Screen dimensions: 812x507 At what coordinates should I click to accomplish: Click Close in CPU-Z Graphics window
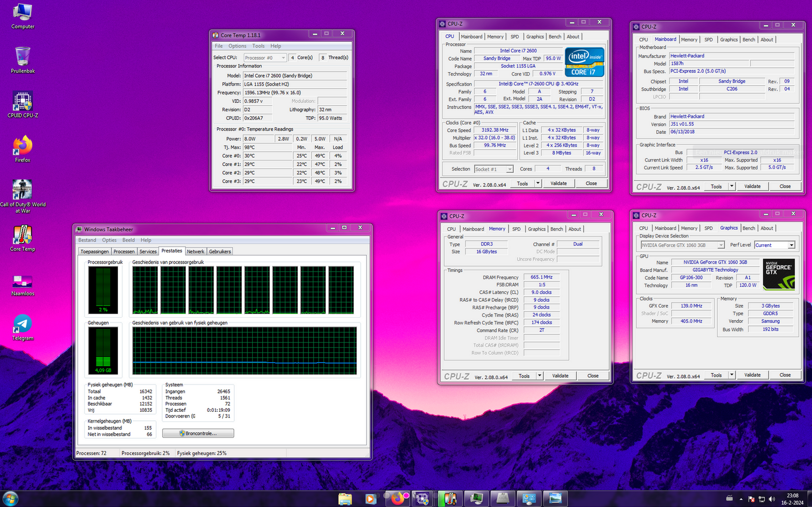click(x=785, y=375)
